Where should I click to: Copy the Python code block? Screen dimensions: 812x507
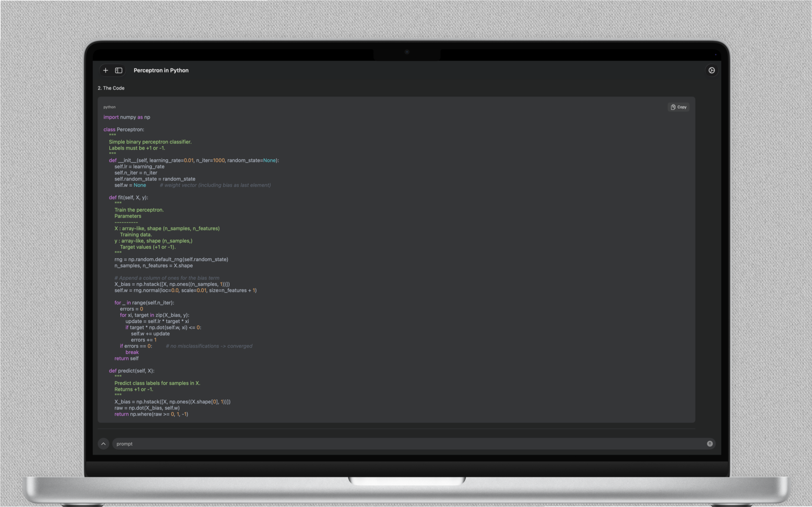[678, 107]
